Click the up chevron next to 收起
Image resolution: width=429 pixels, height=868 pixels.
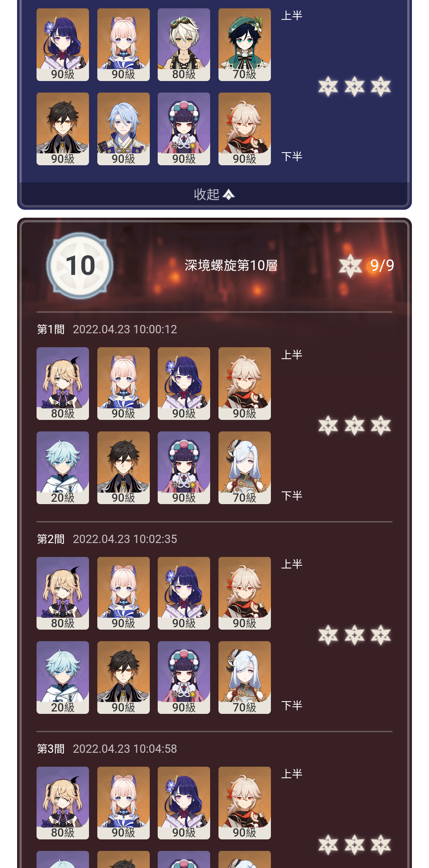click(229, 195)
